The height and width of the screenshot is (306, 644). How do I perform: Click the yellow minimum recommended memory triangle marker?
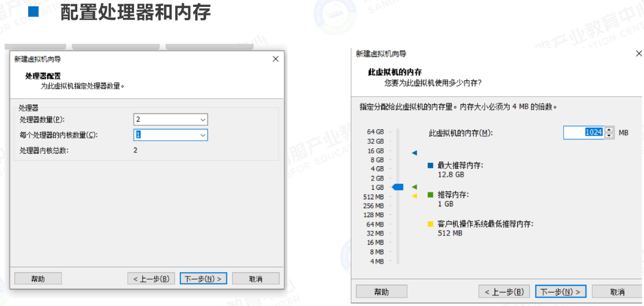click(x=414, y=196)
